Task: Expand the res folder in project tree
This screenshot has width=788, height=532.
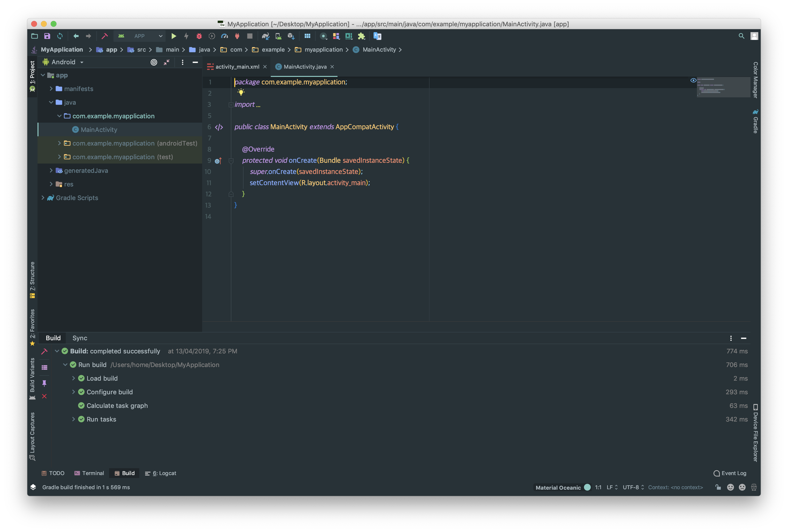Action: 51,184
